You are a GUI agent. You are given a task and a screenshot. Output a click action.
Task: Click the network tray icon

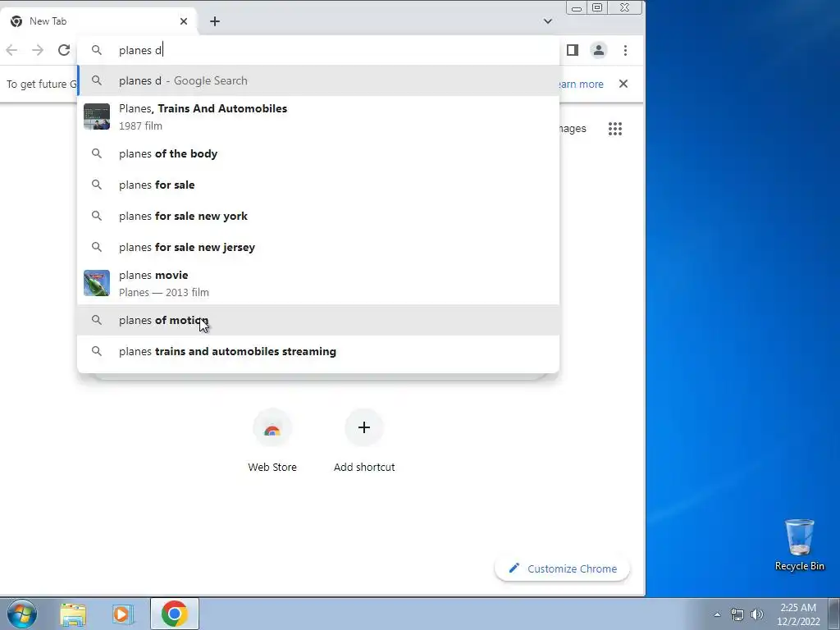737,614
